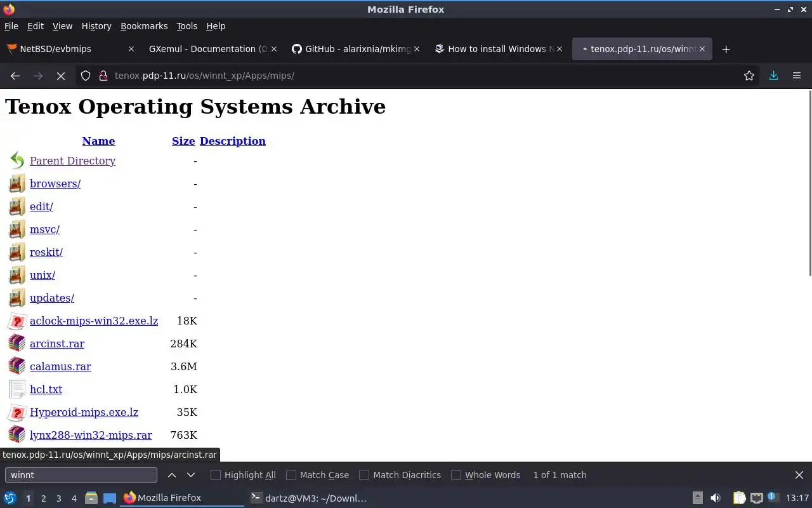Switch to the GitHub alarixnia/mkimg tab
Image resolution: width=812 pixels, height=508 pixels.
[x=355, y=49]
